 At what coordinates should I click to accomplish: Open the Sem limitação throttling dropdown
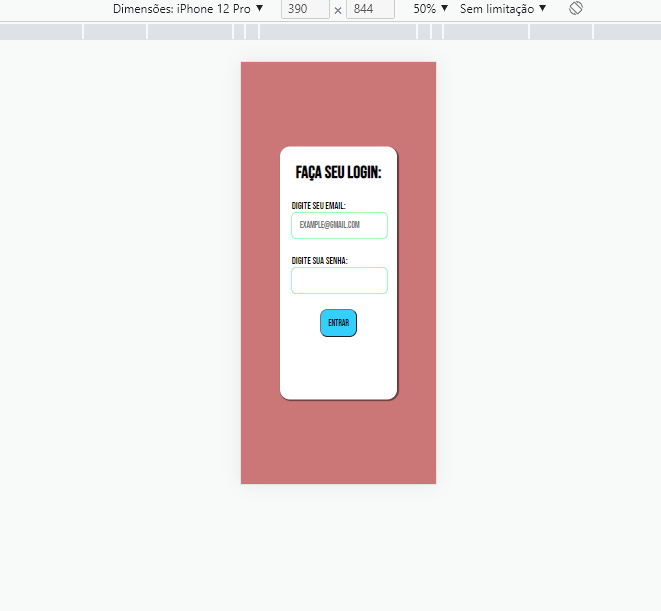503,9
